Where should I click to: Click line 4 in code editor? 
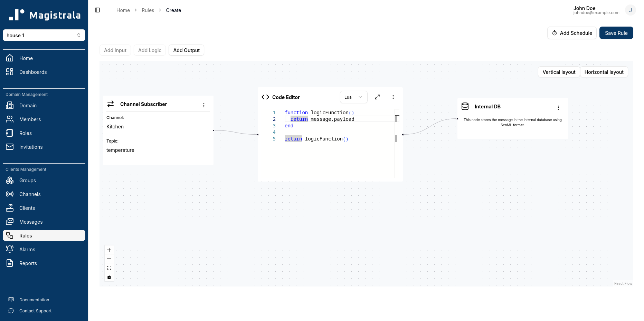311,132
